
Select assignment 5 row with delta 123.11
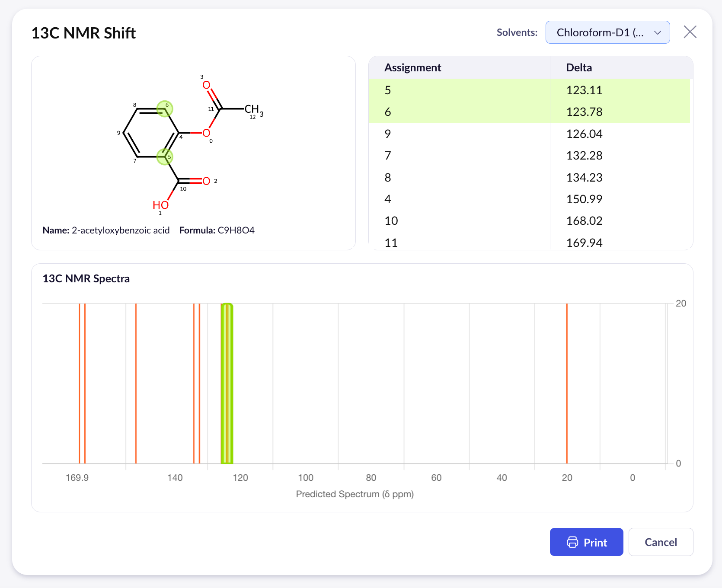(529, 90)
